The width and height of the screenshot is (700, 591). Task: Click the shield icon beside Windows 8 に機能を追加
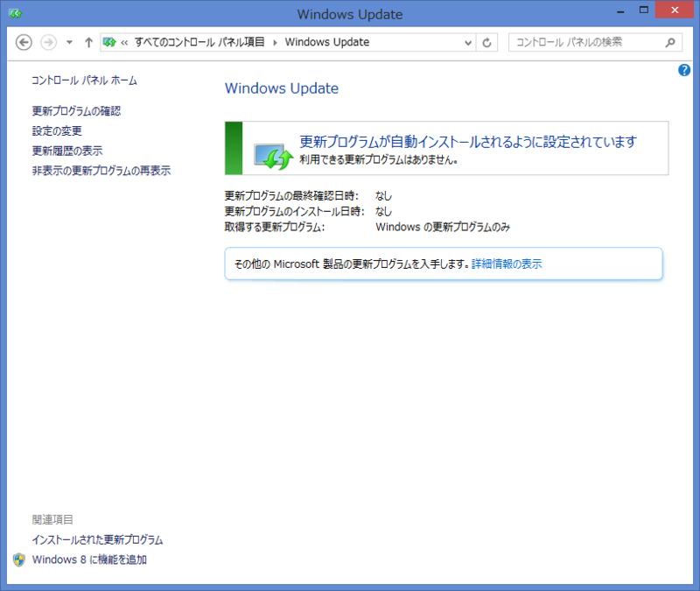(18, 559)
